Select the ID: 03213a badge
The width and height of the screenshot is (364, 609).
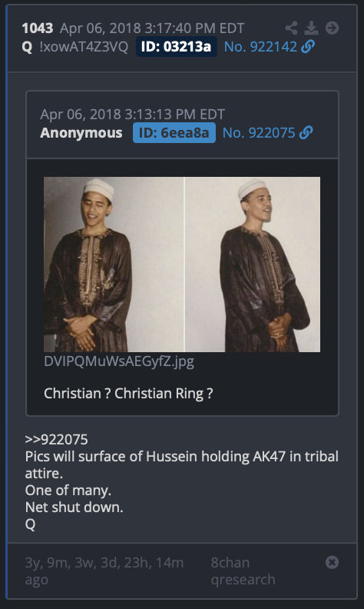click(176, 47)
